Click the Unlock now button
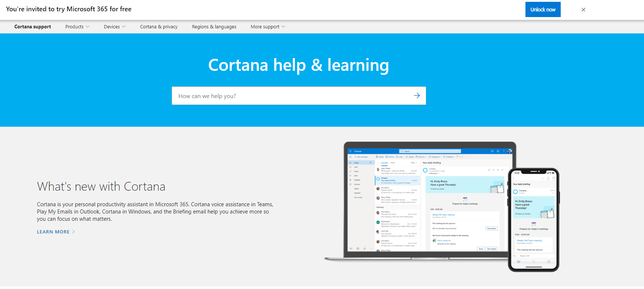This screenshot has height=289, width=644. tap(543, 9)
